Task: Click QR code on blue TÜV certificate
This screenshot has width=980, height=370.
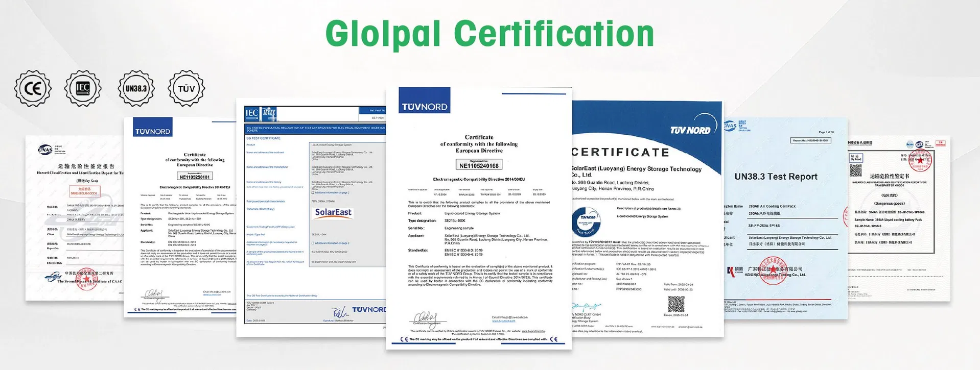Action: pyautogui.click(x=676, y=304)
